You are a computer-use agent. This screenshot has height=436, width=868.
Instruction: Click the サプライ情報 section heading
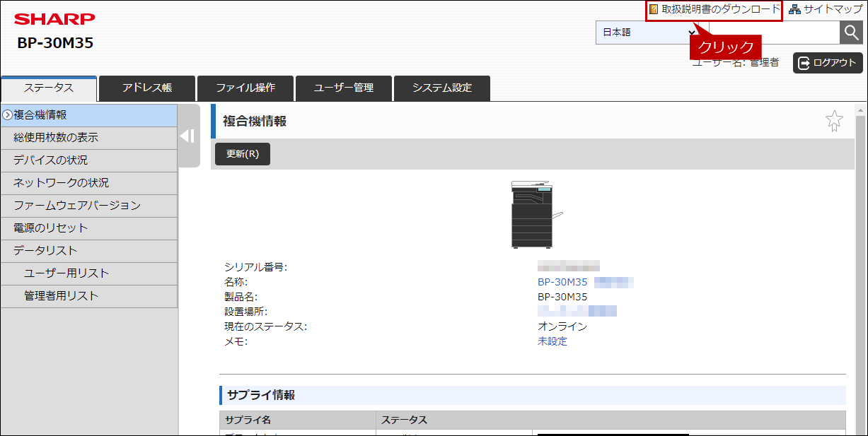(x=260, y=395)
